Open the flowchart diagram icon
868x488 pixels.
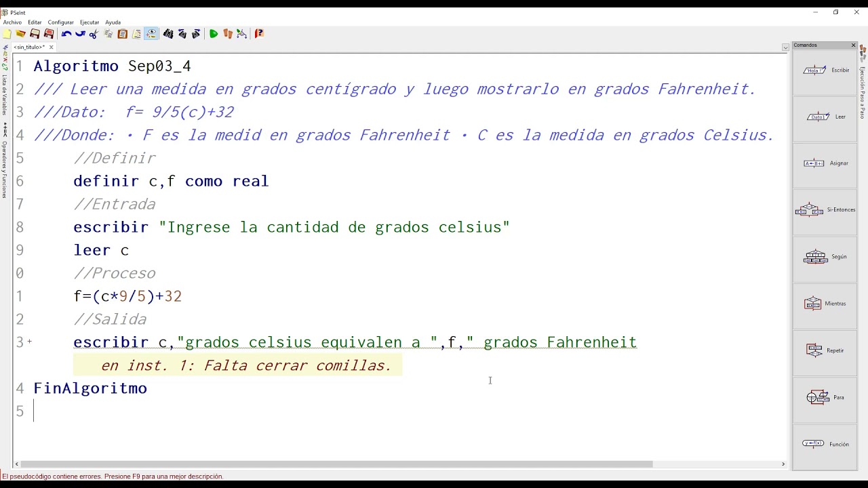pyautogui.click(x=242, y=34)
